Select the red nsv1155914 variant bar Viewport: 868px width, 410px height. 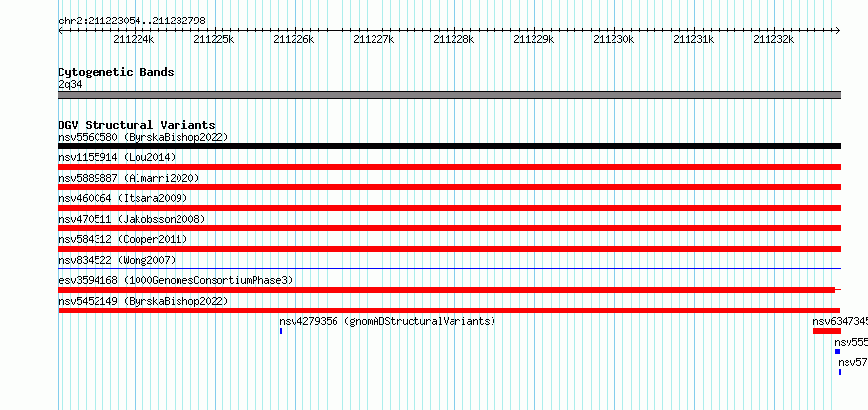[449, 167]
